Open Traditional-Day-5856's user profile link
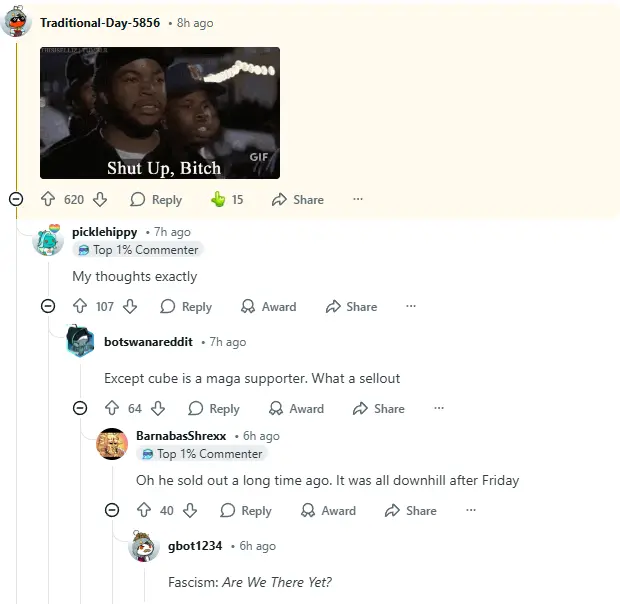This screenshot has height=604, width=620. point(99,22)
